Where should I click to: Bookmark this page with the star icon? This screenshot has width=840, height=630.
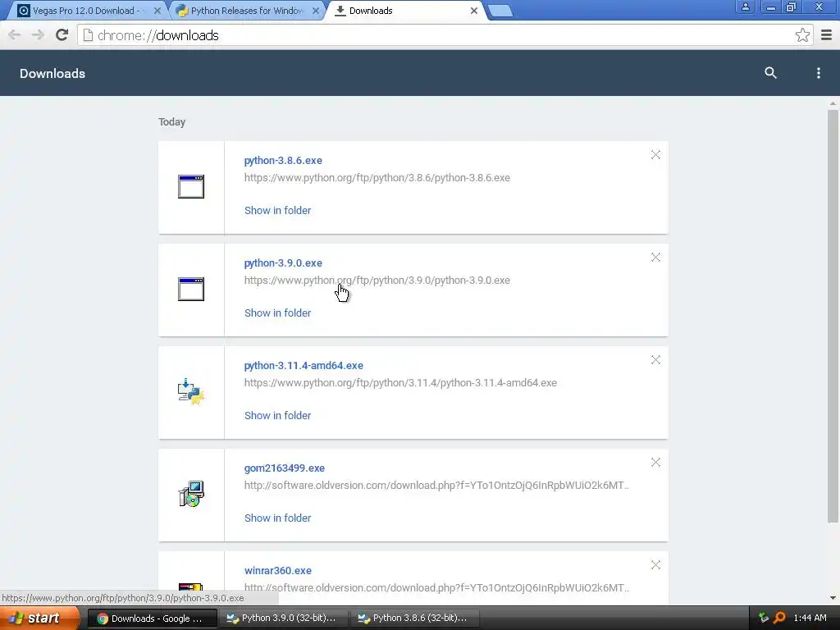(x=802, y=35)
